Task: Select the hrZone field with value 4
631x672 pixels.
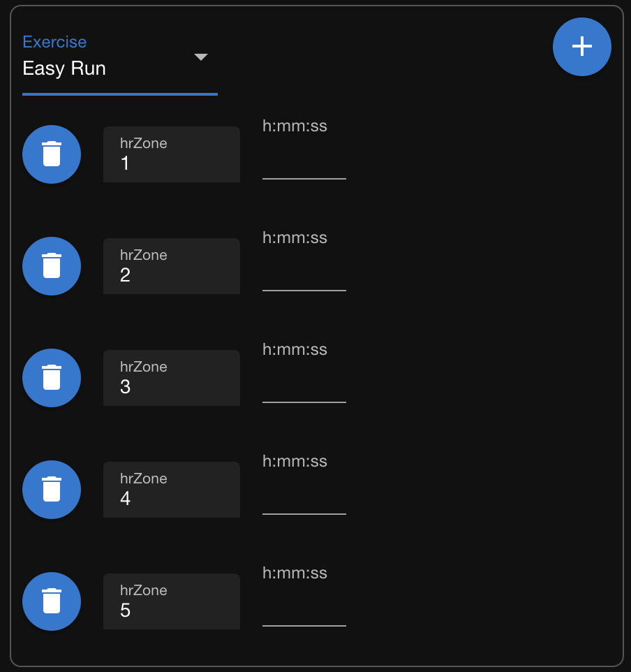Action: (171, 490)
